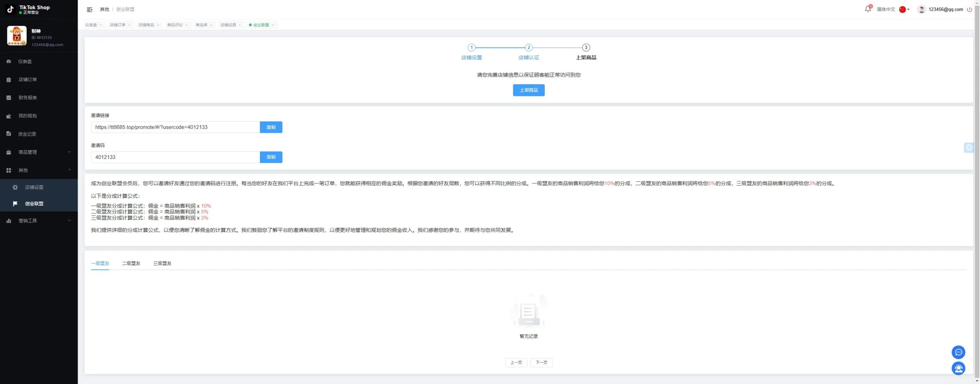Click the step 3 circle 上架商品

(x=586, y=47)
